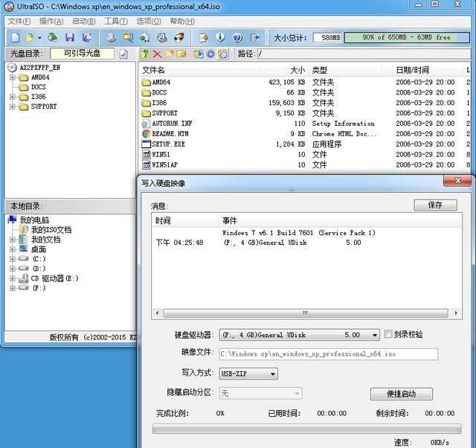The width and height of the screenshot is (476, 448).
Task: Click the Add files toolbar icon
Action: click(204, 38)
